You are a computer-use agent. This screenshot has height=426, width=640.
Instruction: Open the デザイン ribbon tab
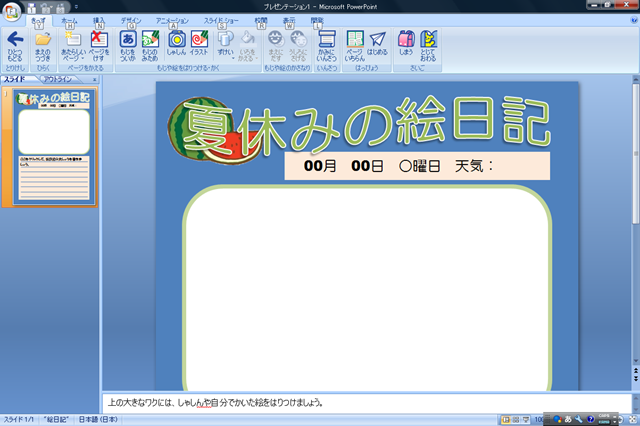point(131,20)
